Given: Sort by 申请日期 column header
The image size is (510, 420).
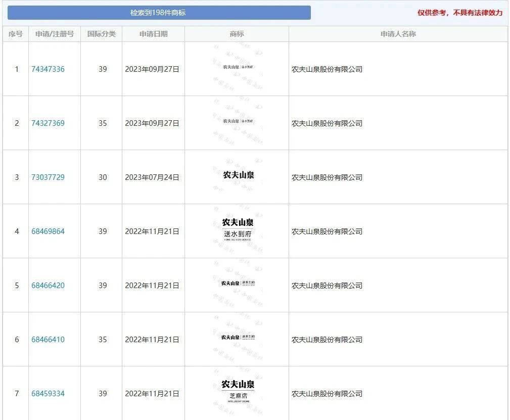Looking at the screenshot, I should pos(153,34).
